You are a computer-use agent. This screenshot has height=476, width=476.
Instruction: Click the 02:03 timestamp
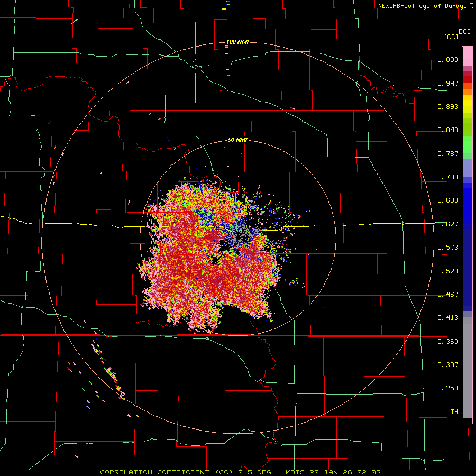tap(368, 472)
